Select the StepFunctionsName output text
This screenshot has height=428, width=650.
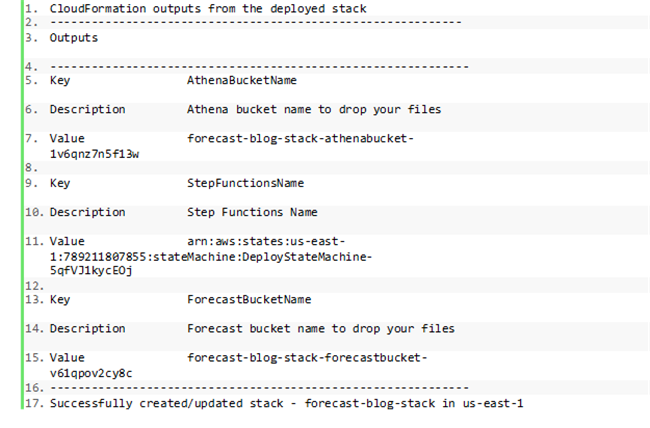tap(245, 183)
